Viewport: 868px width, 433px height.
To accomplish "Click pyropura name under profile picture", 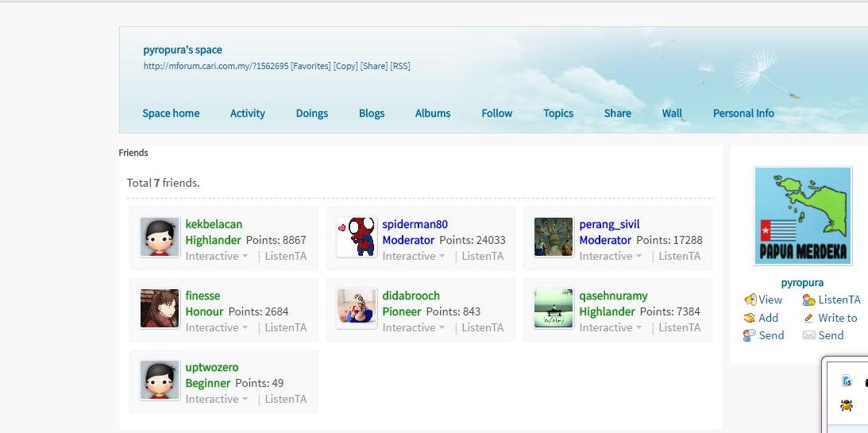I will pos(802,283).
